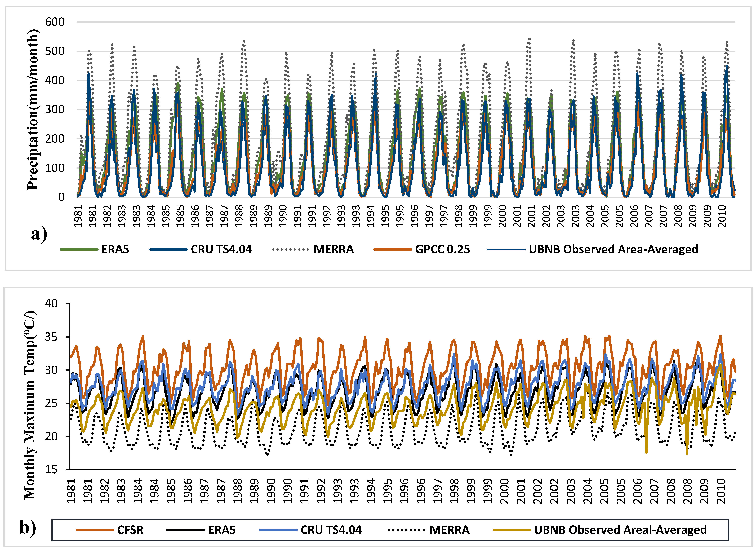Viewport: 756px width, 552px height.
Task: Click the ERA5 green legend line in chart a
Action: pyautogui.click(x=79, y=249)
